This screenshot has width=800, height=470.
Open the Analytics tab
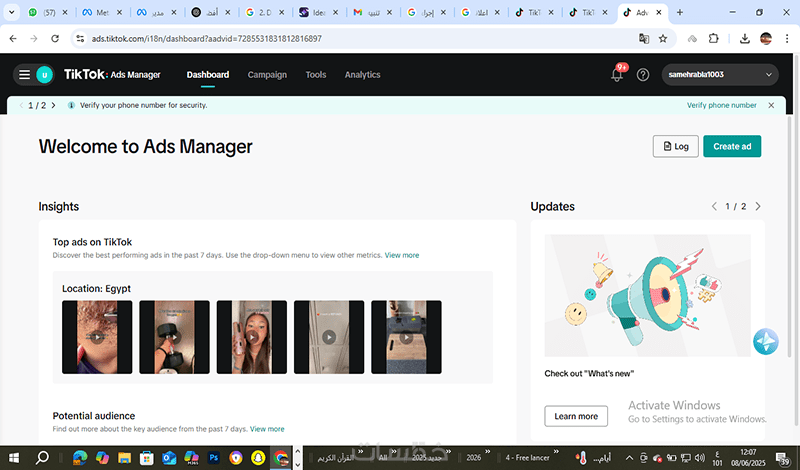point(362,75)
